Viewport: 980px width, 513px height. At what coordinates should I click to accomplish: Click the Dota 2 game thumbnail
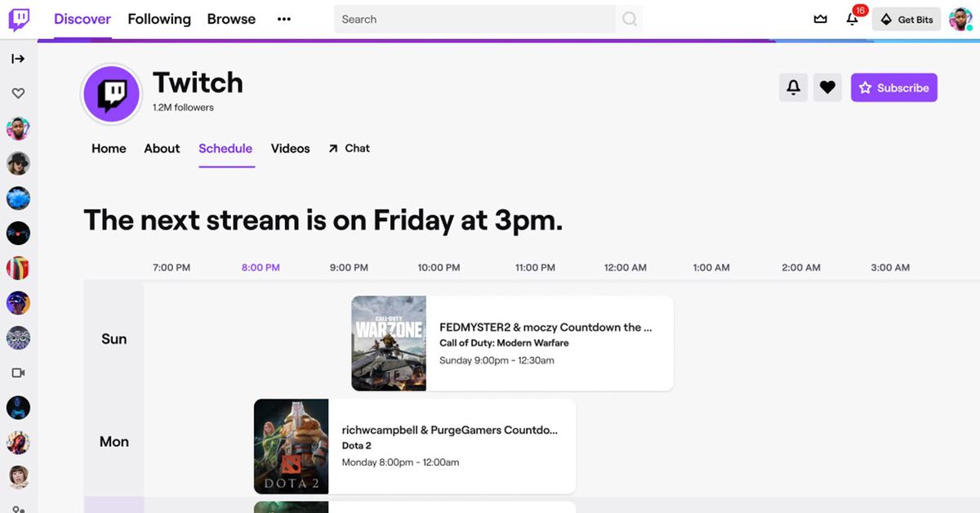[x=291, y=446]
